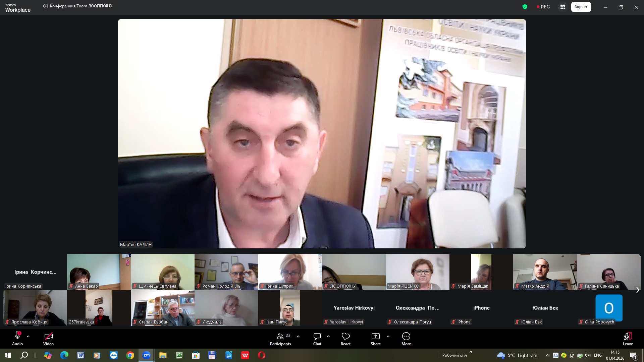This screenshot has height=362, width=644.
Task: Start video with the Video toggle
Action: (48, 336)
